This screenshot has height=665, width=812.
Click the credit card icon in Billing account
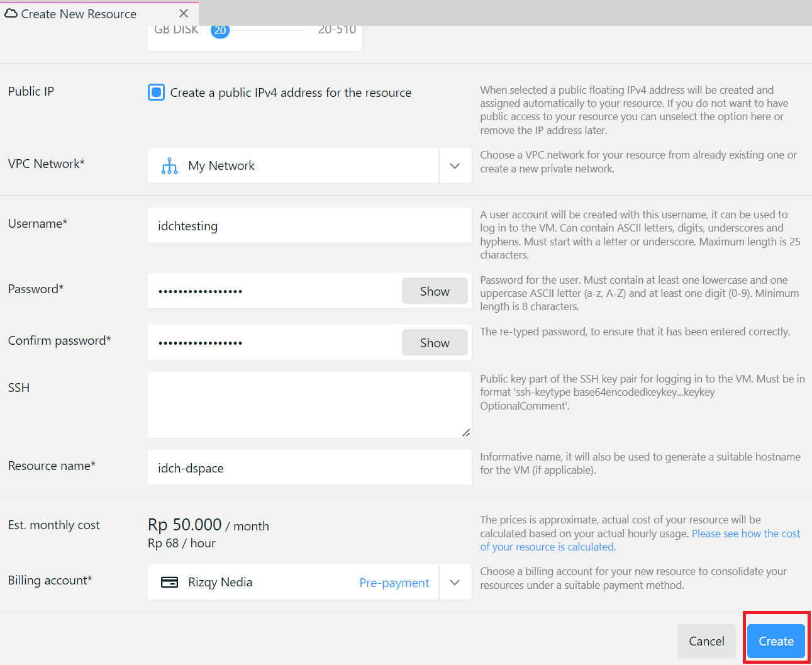point(169,583)
